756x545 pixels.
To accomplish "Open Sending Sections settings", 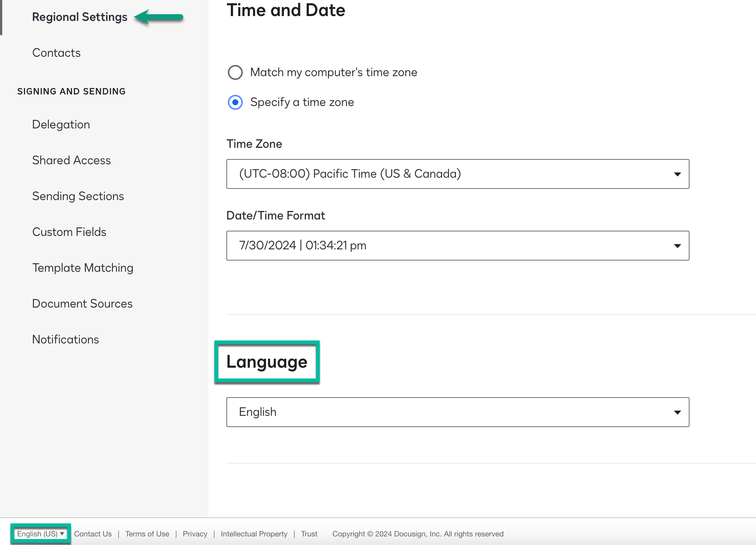I will coord(78,196).
